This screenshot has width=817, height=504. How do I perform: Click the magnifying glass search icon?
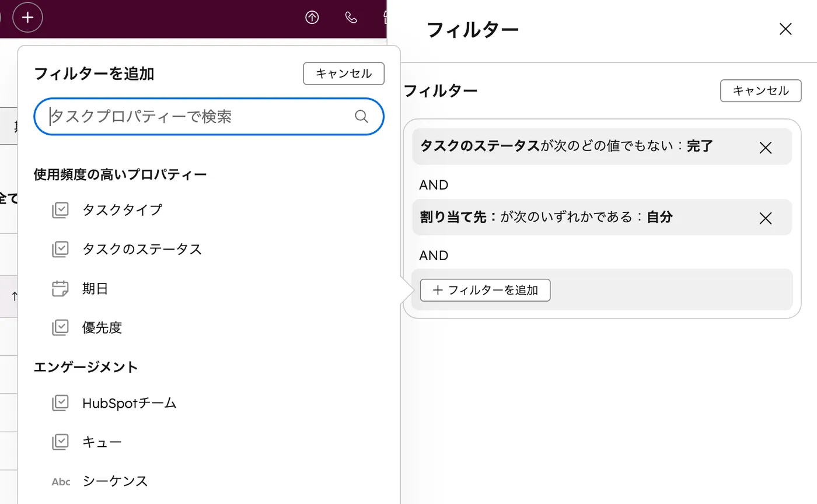361,116
